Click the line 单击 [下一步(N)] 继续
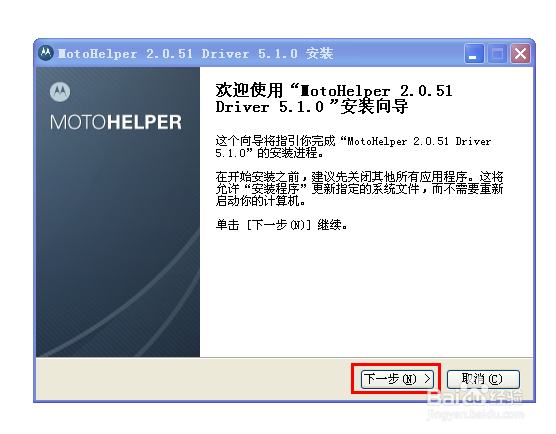 281,225
